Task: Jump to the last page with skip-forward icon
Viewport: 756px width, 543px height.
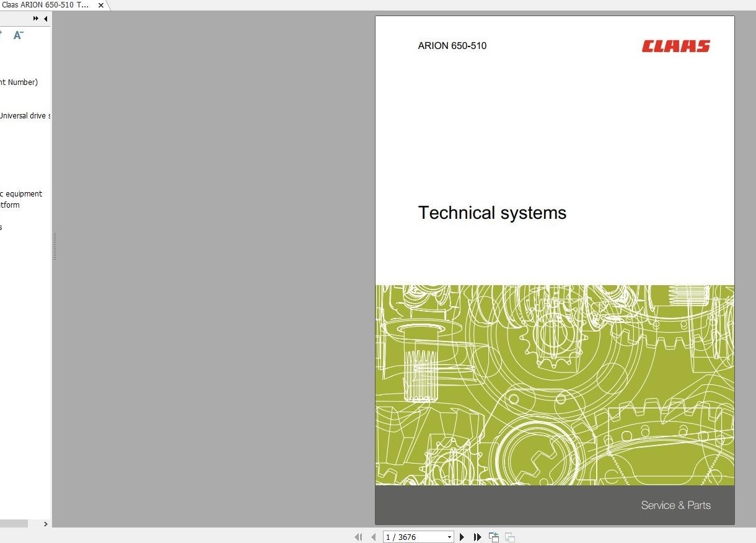Action: click(x=477, y=537)
